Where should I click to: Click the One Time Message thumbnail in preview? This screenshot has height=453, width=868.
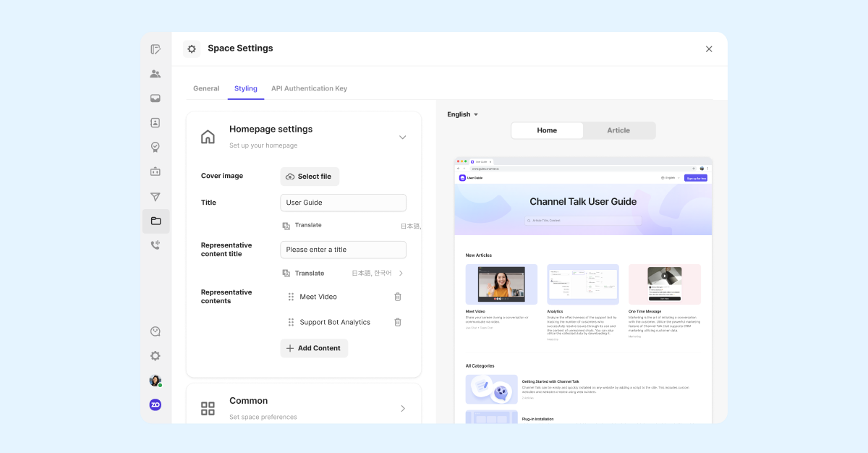pyautogui.click(x=665, y=284)
